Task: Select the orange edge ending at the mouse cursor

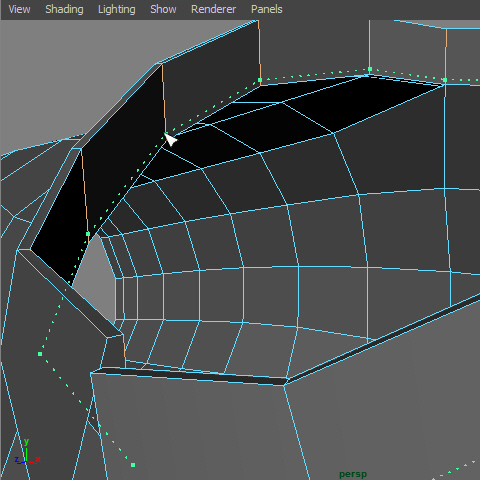Action: 164,99
